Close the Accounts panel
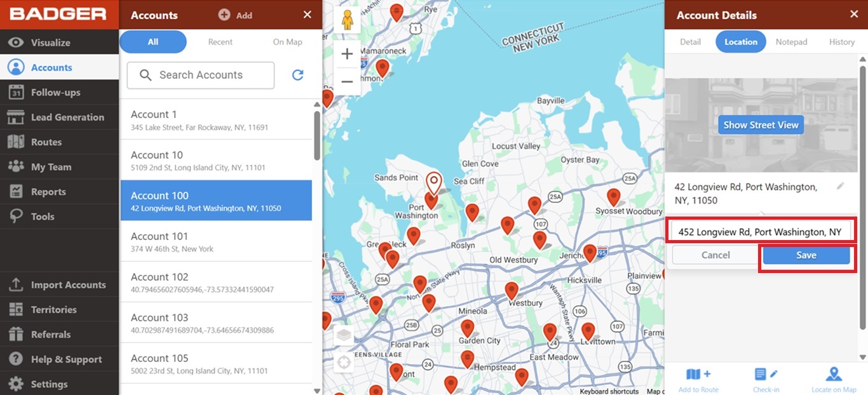Screen dimensions: 868x395 coord(308,15)
